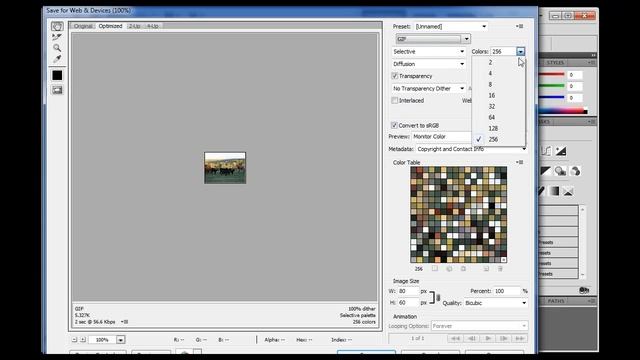
Task: Click the blue slider in Photoshop color panel
Action: click(552, 98)
